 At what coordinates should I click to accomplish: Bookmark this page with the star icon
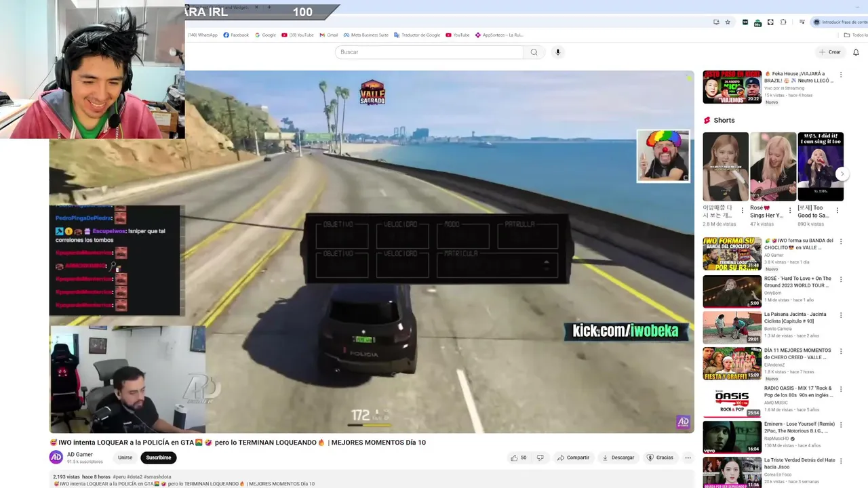point(728,22)
